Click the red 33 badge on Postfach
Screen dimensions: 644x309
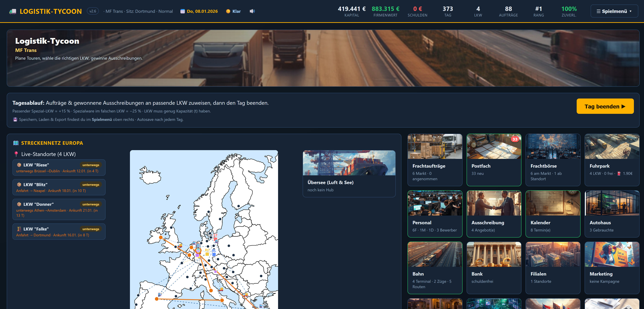515,139
